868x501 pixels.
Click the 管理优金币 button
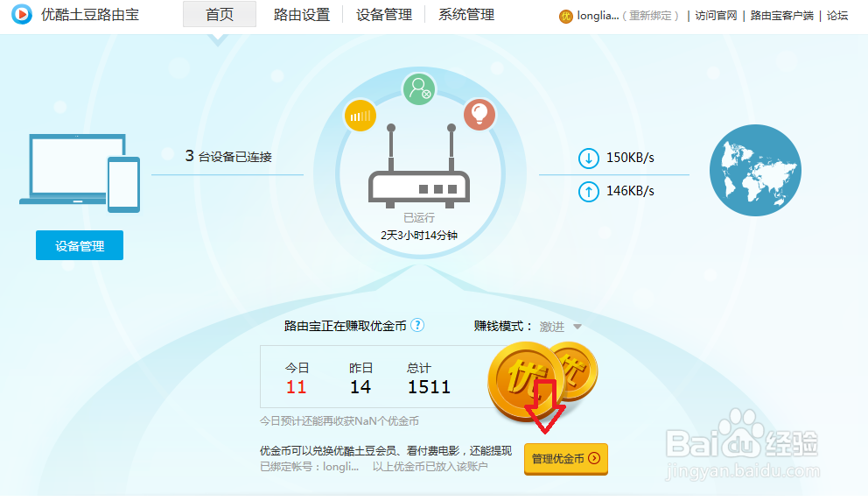[566, 459]
